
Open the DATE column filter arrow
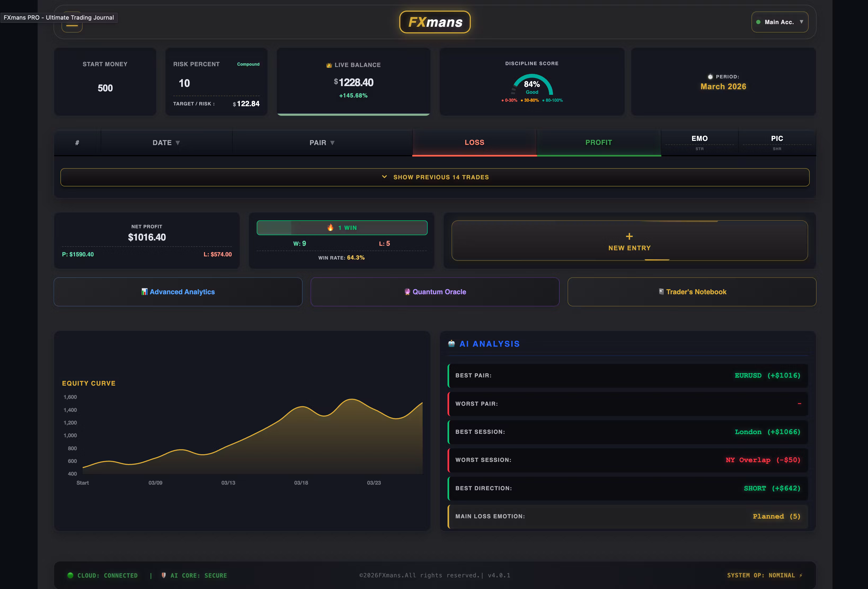[178, 142]
